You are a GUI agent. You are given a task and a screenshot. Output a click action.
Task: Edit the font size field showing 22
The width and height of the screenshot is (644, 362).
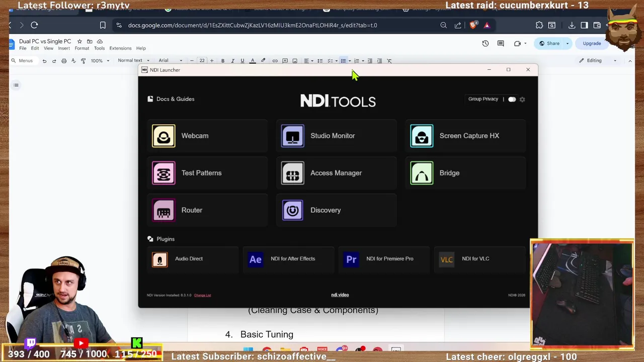pyautogui.click(x=202, y=61)
